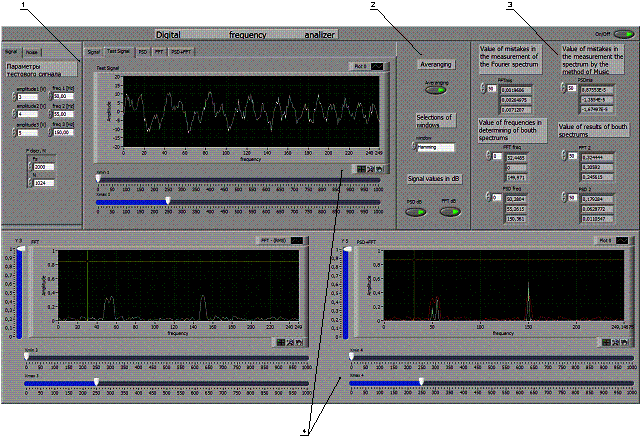This screenshot has height=440, width=641.
Task: Step N samples value arrows
Action: [x=30, y=182]
